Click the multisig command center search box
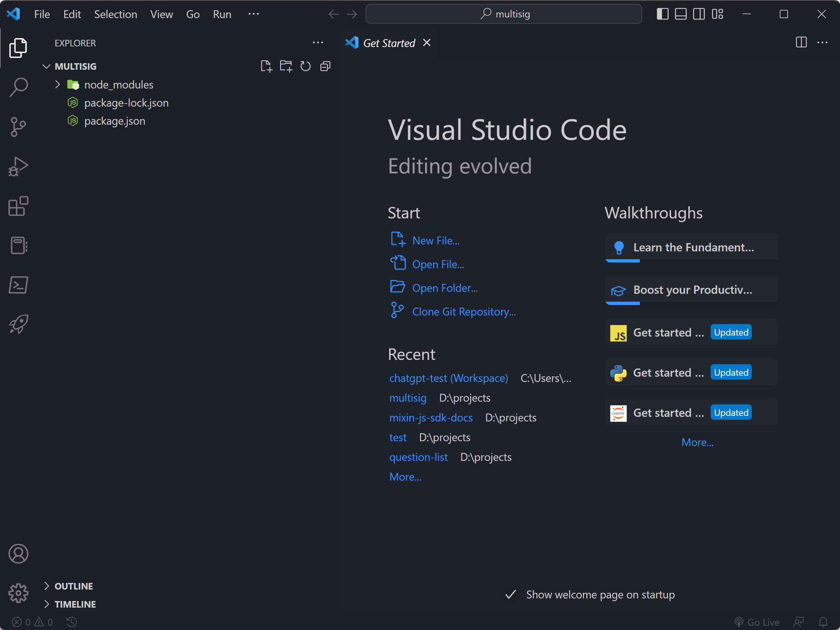The width and height of the screenshot is (840, 630). point(504,14)
